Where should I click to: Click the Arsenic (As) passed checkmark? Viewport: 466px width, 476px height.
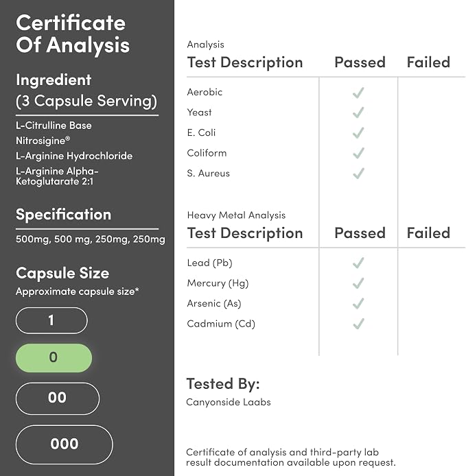pyautogui.click(x=358, y=304)
